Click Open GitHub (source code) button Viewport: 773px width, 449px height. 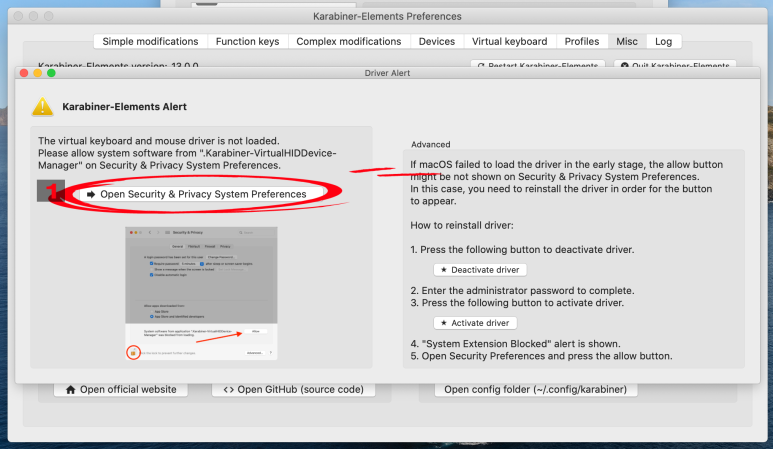pyautogui.click(x=294, y=389)
